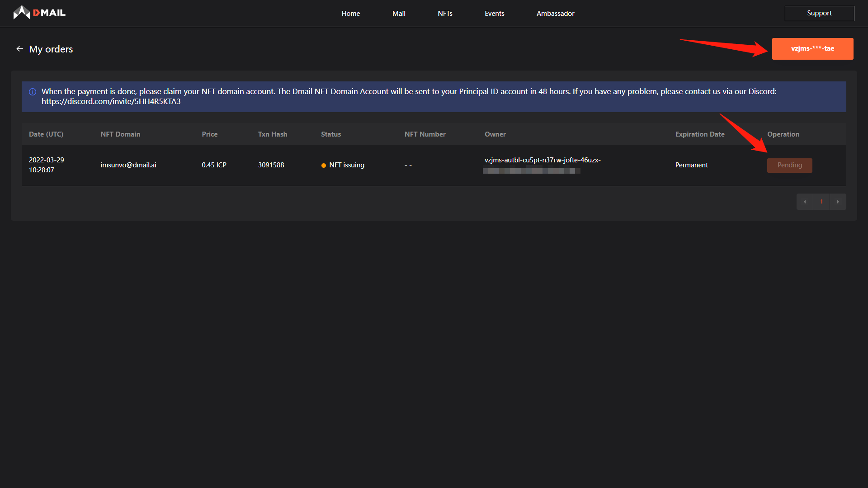Click the Operation column header

click(x=783, y=134)
